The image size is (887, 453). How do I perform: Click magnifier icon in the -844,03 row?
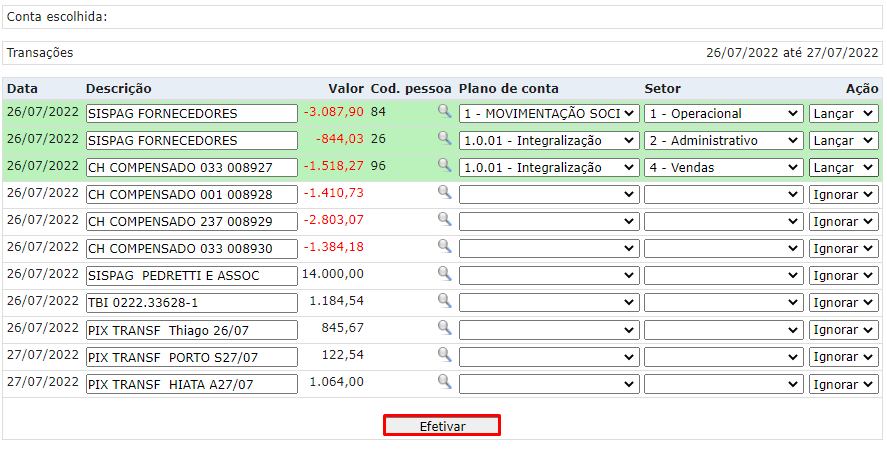[445, 139]
